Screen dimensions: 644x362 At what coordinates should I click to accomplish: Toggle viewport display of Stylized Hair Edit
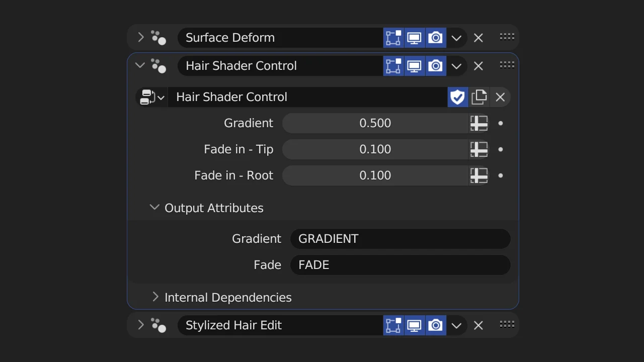(x=414, y=325)
